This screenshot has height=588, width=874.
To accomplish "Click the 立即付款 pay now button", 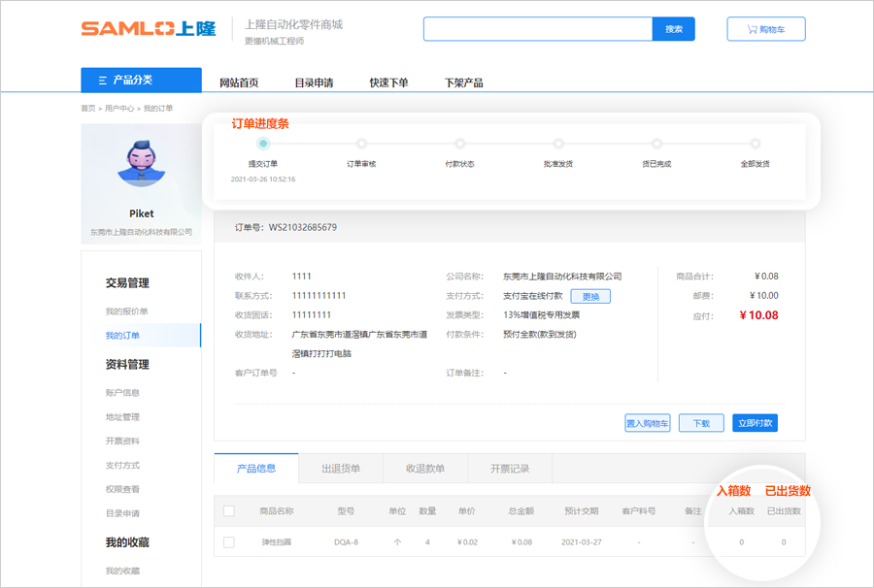I will pyautogui.click(x=755, y=423).
